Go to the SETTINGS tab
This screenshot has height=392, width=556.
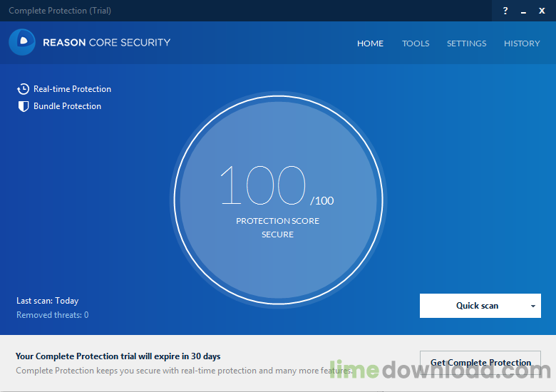pyautogui.click(x=466, y=43)
